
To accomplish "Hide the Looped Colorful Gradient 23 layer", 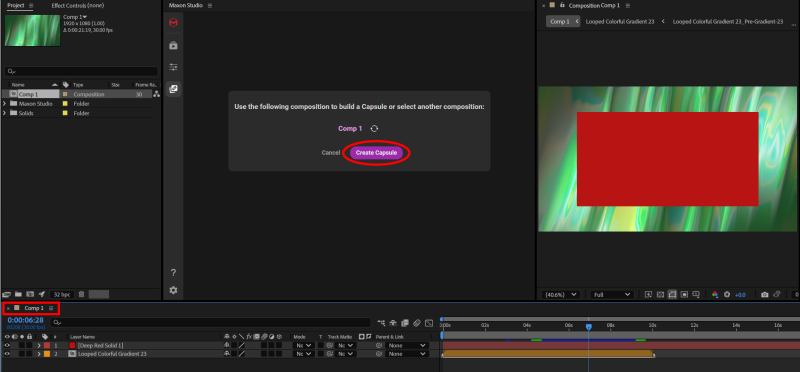I will pyautogui.click(x=7, y=354).
